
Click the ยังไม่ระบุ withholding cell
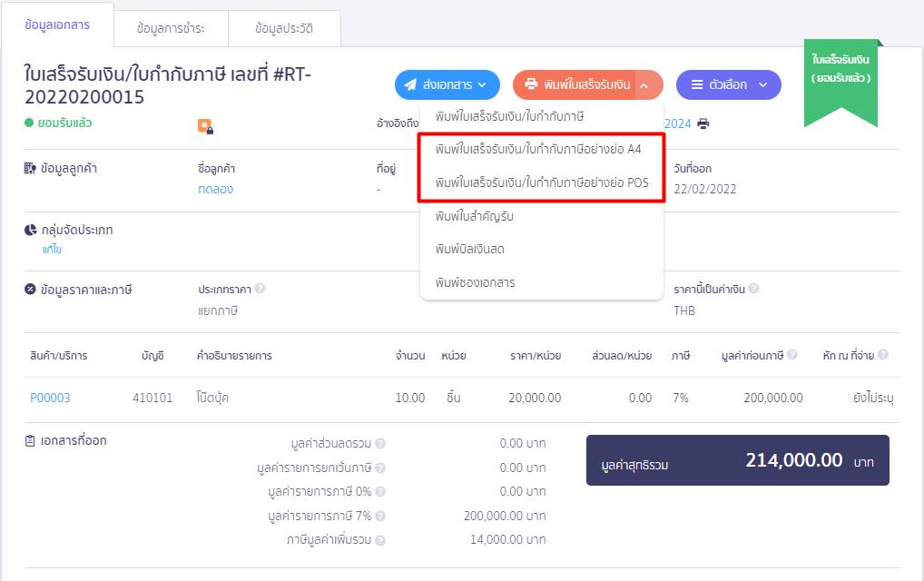coord(873,398)
